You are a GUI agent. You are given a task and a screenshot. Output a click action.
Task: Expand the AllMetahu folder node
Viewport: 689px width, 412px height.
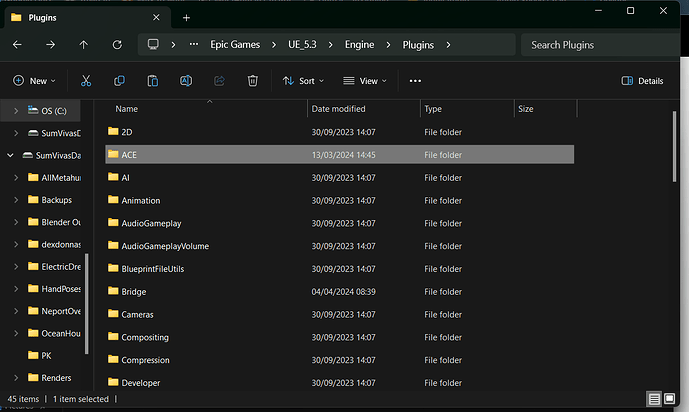[x=16, y=177]
